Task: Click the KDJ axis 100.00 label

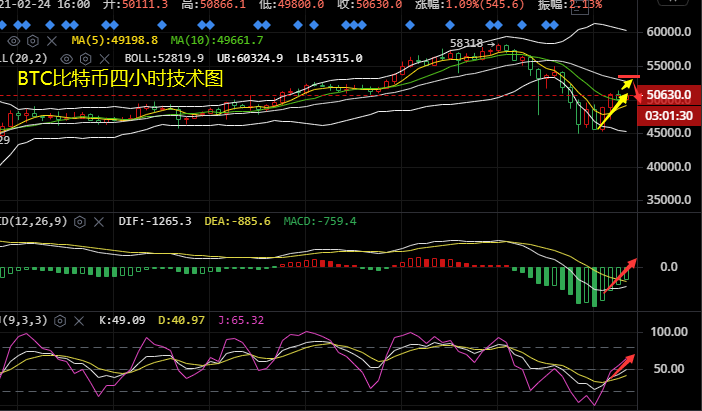Action: pyautogui.click(x=669, y=332)
